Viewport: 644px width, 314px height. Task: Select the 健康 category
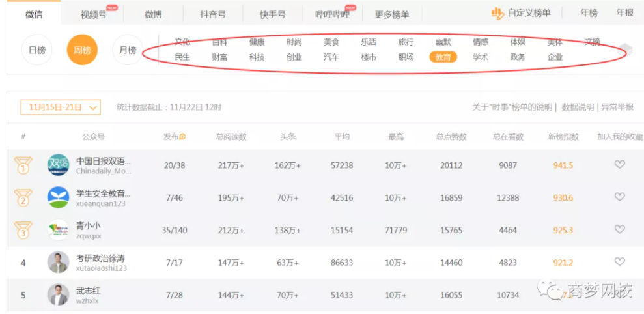tap(257, 42)
